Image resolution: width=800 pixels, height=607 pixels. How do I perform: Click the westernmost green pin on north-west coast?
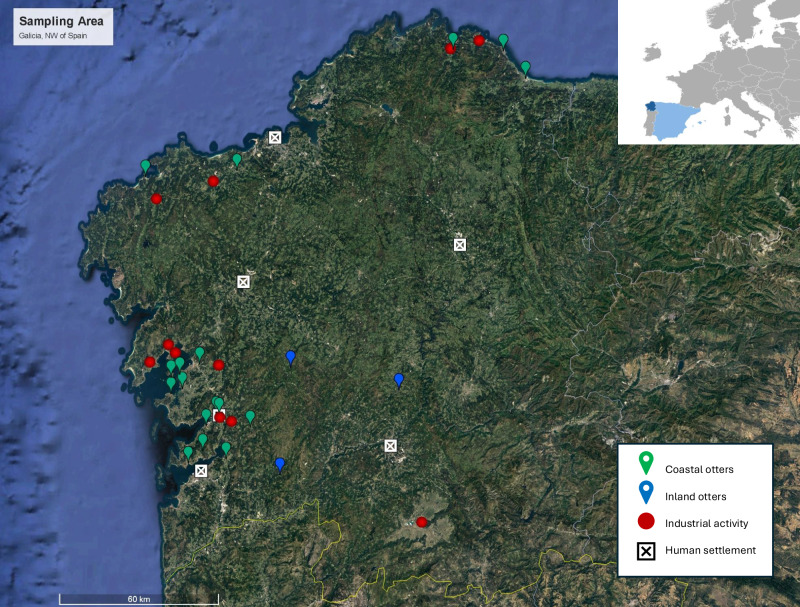pyautogui.click(x=146, y=166)
